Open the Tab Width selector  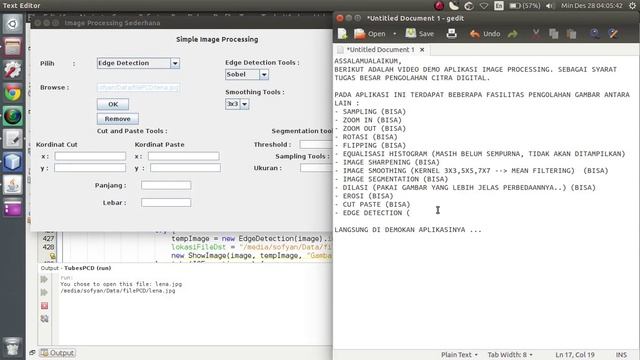pyautogui.click(x=510, y=355)
